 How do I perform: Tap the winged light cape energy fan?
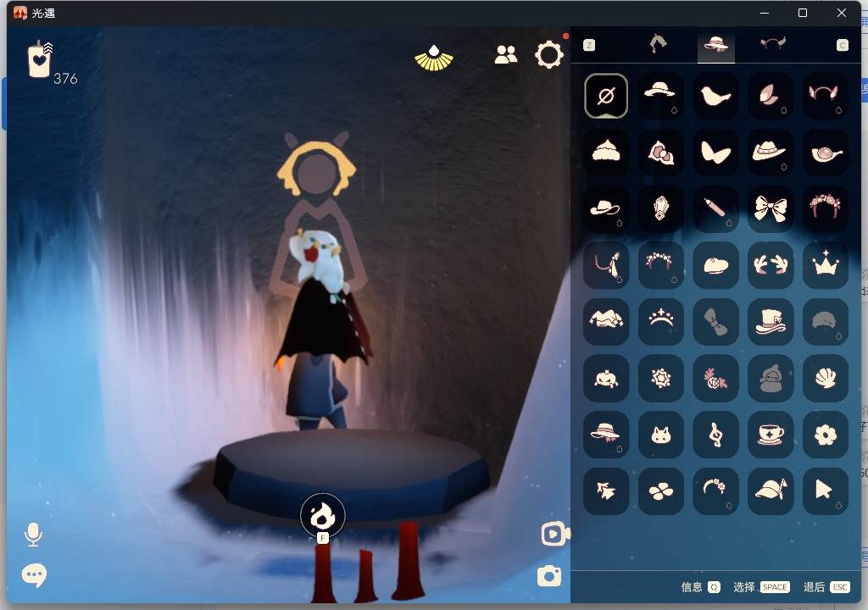click(433, 58)
